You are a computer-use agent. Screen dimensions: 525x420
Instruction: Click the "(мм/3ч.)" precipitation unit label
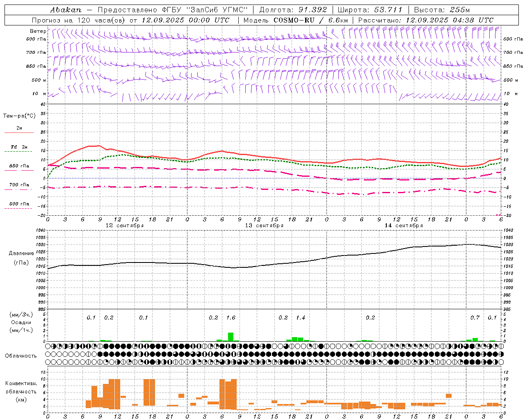click(x=21, y=315)
